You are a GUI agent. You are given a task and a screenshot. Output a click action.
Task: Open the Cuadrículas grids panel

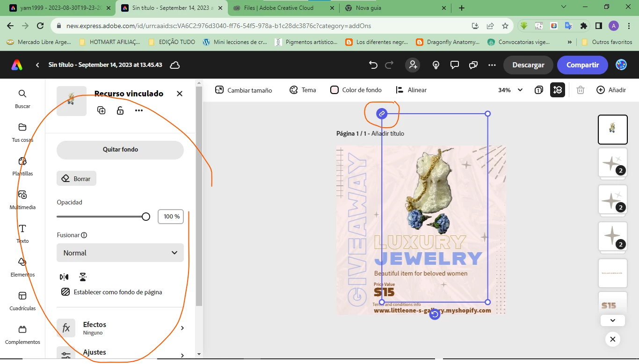pos(22,301)
